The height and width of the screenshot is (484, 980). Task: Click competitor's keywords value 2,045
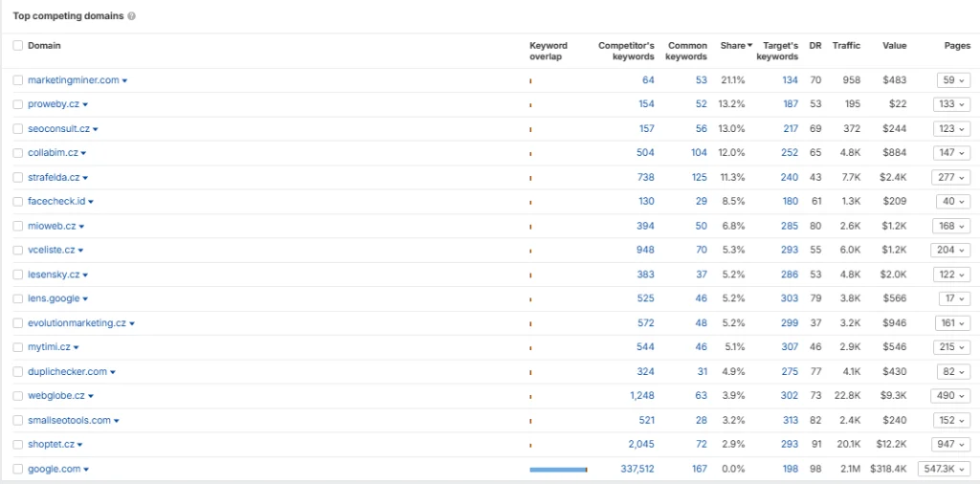tap(641, 445)
